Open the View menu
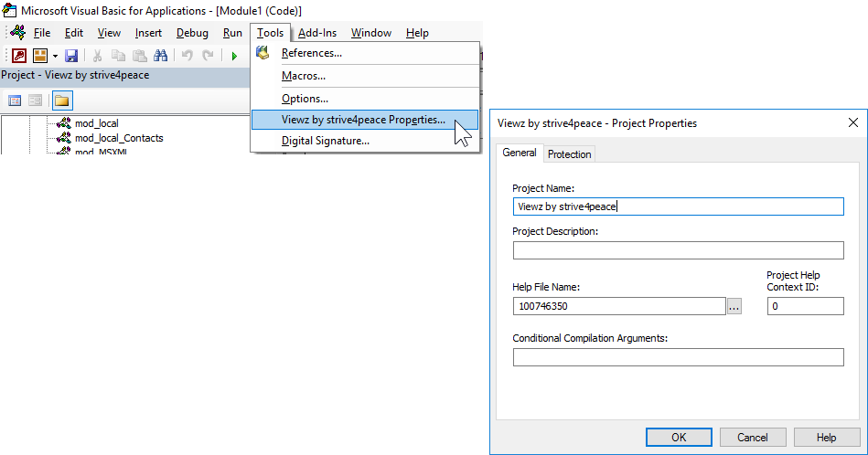This screenshot has height=455, width=868. (109, 33)
